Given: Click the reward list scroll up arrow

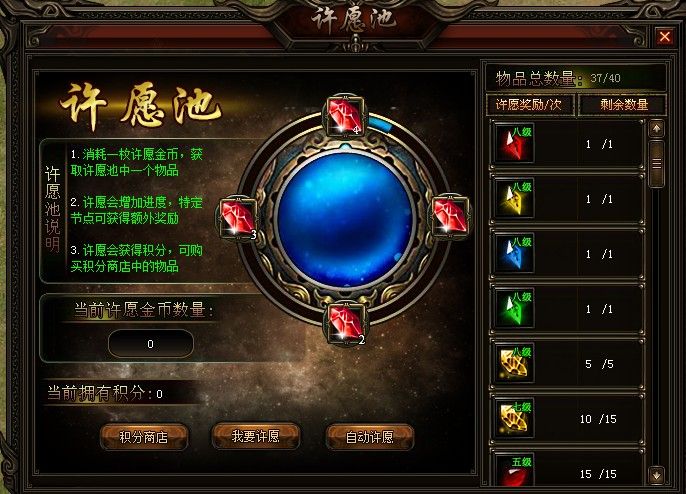Looking at the screenshot, I should [656, 129].
